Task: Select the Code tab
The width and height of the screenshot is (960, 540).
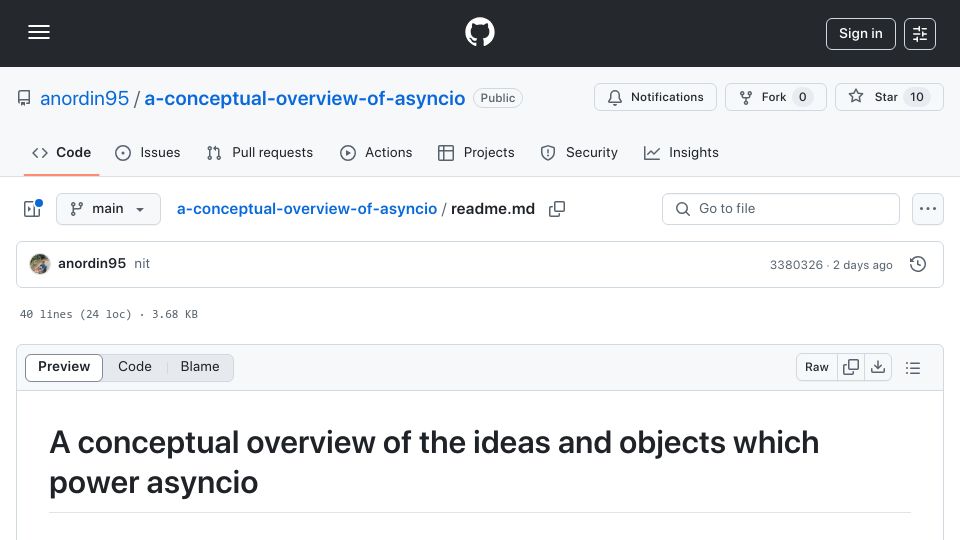Action: coord(61,152)
